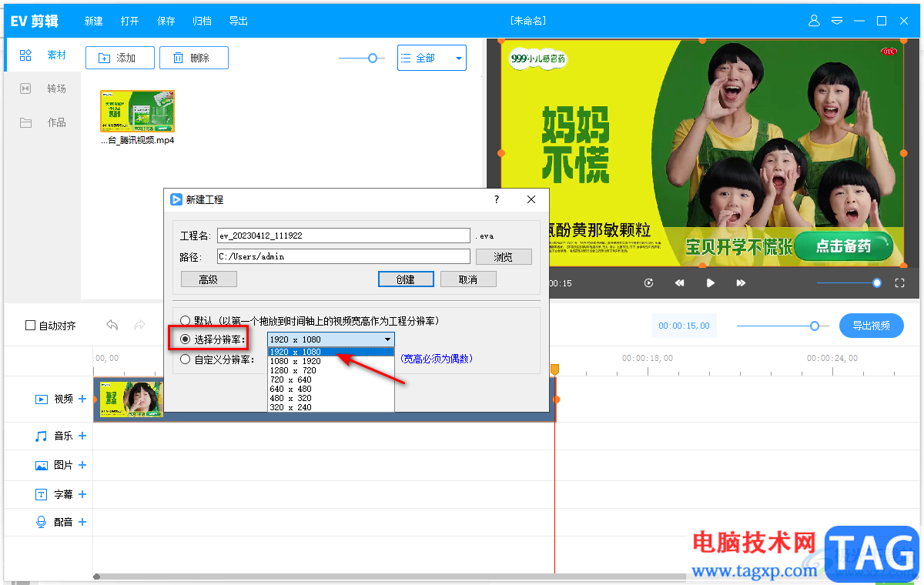The width and height of the screenshot is (924, 585).
Task: Open the 新建 menu
Action: click(94, 21)
